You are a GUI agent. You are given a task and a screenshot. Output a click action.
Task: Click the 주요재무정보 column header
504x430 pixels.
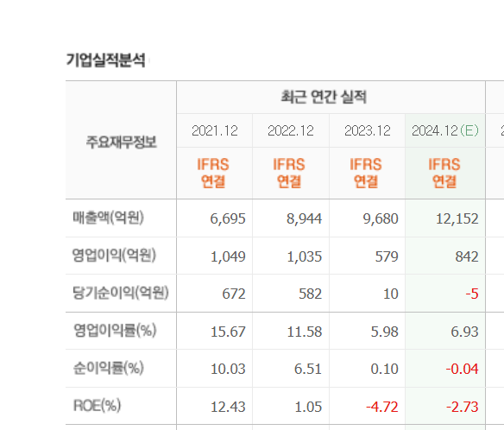tap(121, 142)
